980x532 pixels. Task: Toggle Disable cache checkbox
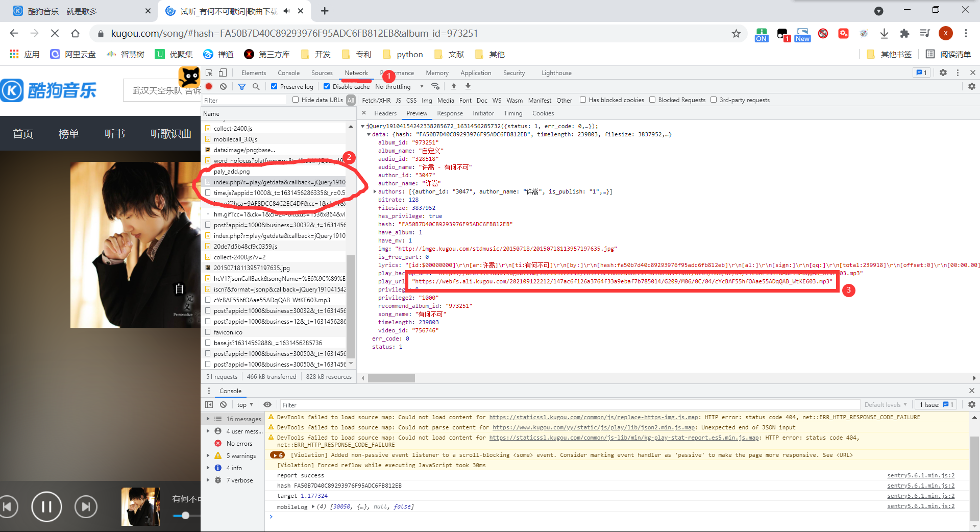[x=327, y=87]
